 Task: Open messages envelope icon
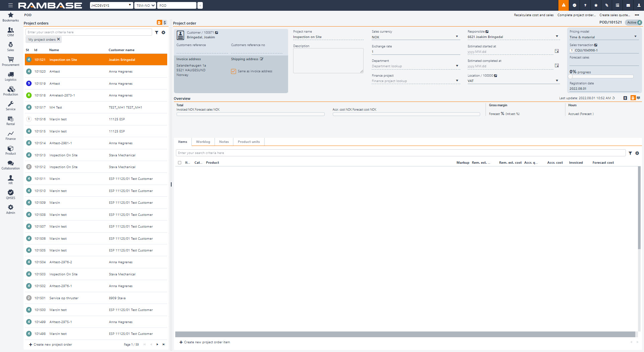click(628, 5)
